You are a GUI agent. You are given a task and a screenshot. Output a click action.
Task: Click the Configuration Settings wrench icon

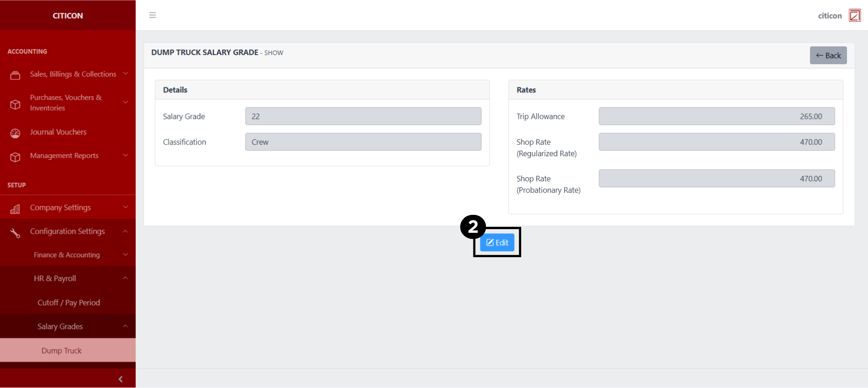pyautogui.click(x=15, y=233)
